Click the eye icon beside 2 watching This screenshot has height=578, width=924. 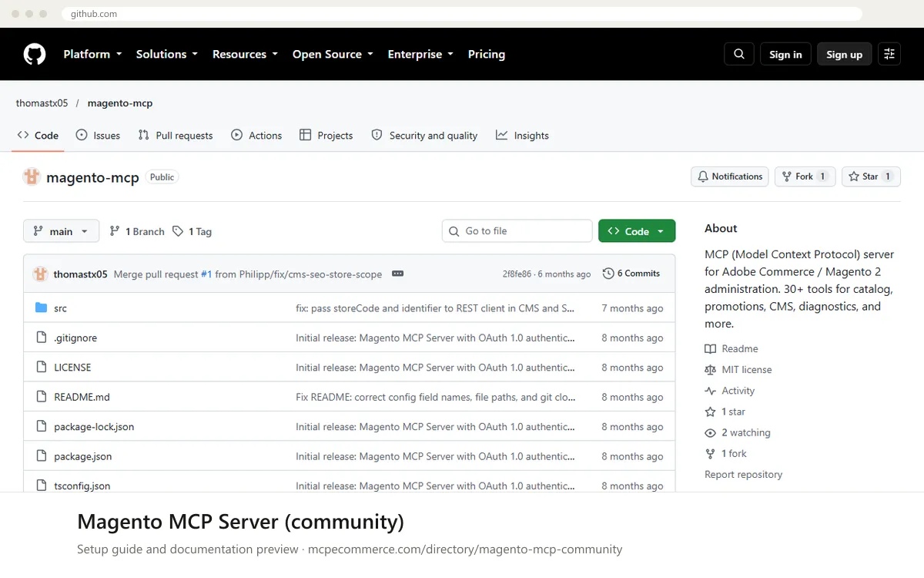coord(711,433)
